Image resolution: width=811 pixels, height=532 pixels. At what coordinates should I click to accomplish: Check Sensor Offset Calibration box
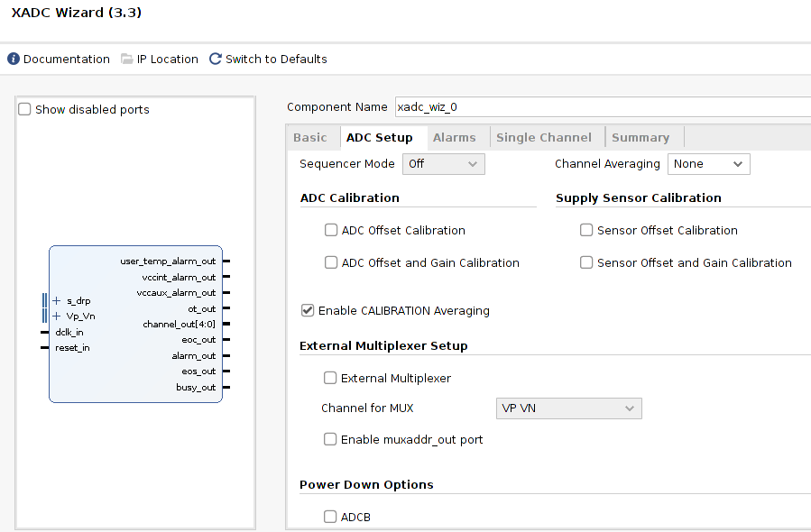click(x=586, y=230)
